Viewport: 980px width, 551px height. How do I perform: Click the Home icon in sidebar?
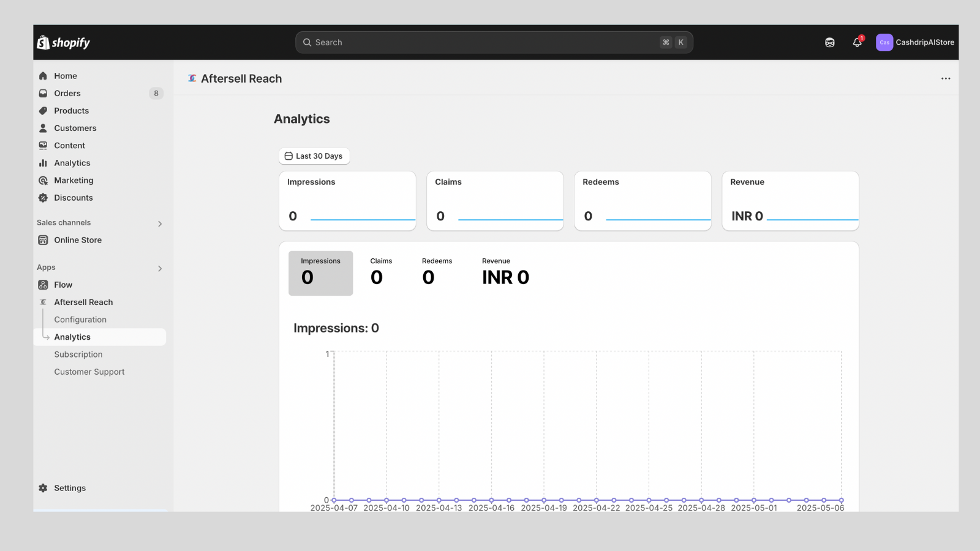click(x=43, y=76)
